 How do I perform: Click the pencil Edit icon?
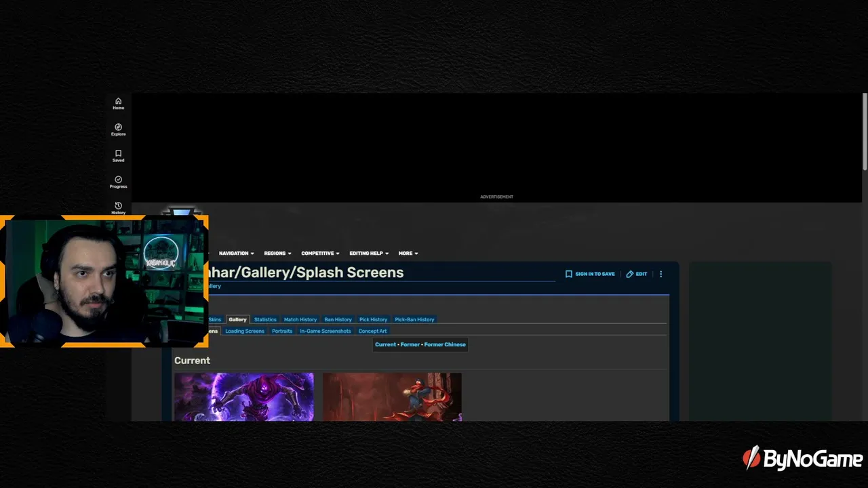coord(629,274)
